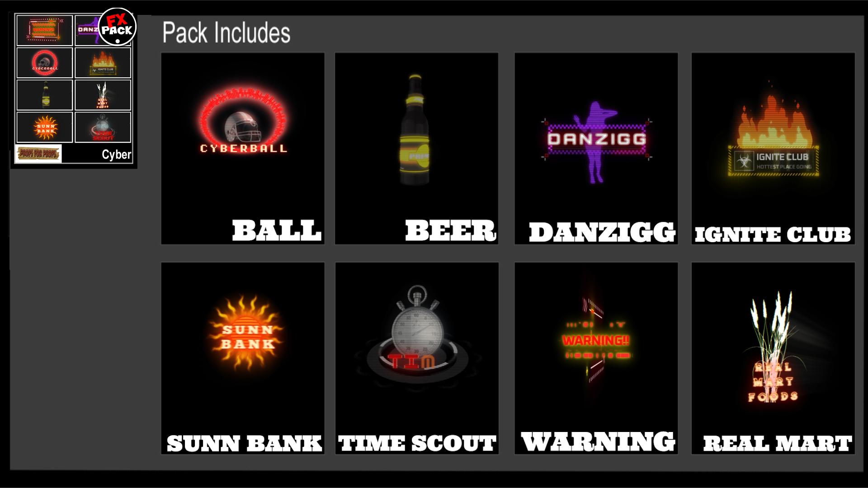Select the small Time Scout thumbnail in preview
The height and width of the screenshot is (488, 868).
103,127
